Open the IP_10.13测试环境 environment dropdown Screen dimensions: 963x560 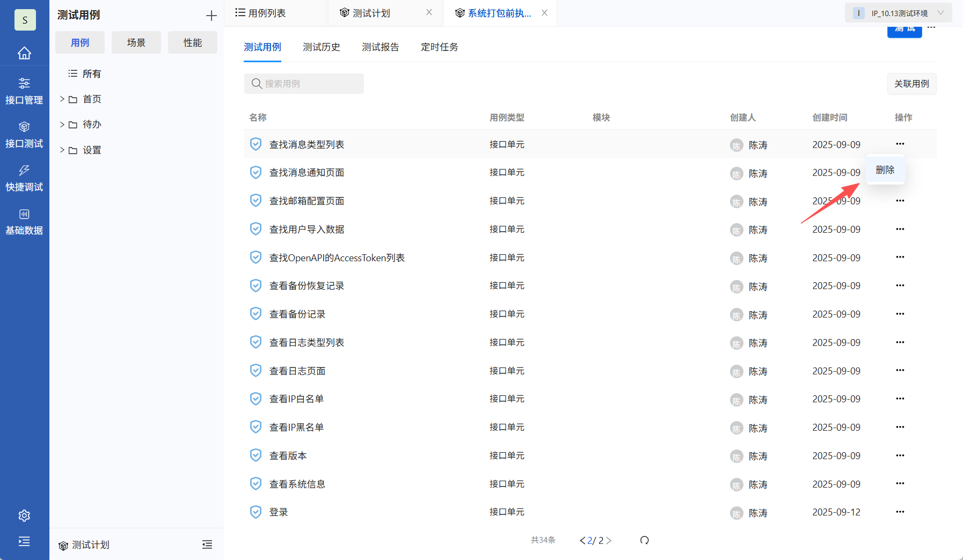898,12
